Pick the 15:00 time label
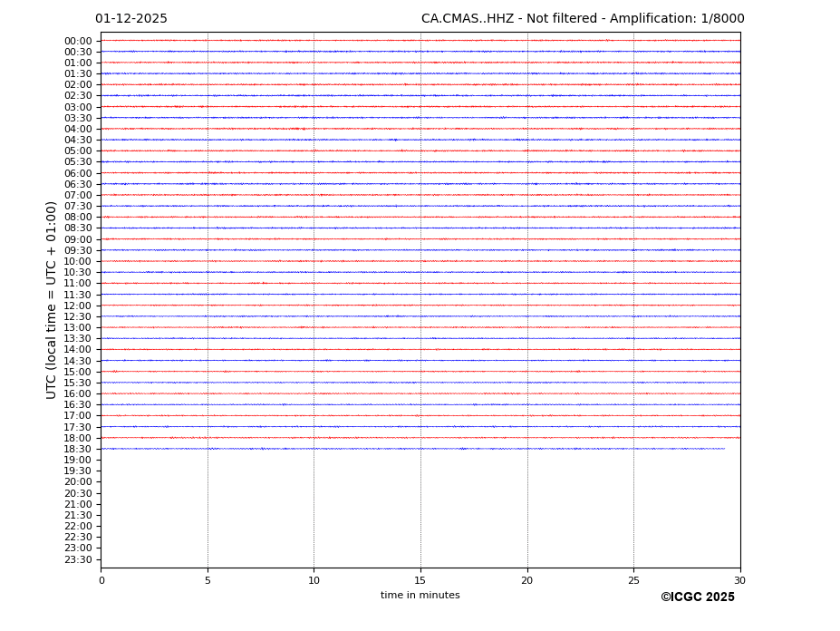The height and width of the screenshot is (631, 840). (78, 372)
